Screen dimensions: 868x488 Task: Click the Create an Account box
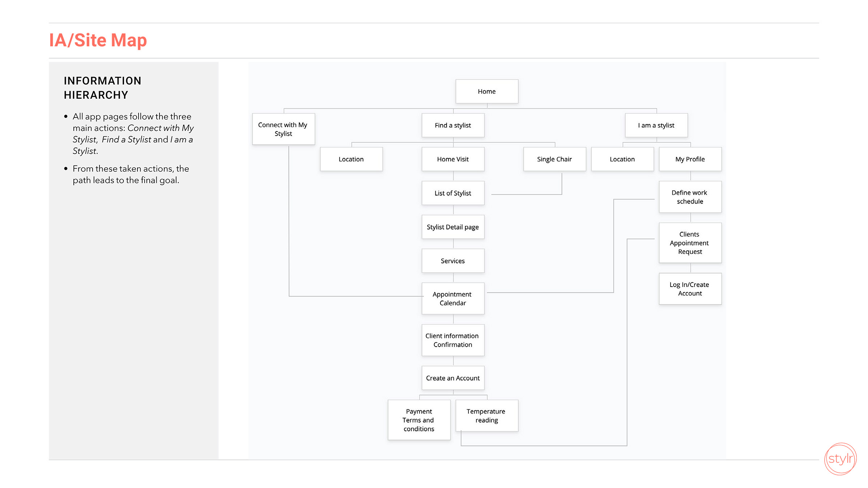(453, 378)
